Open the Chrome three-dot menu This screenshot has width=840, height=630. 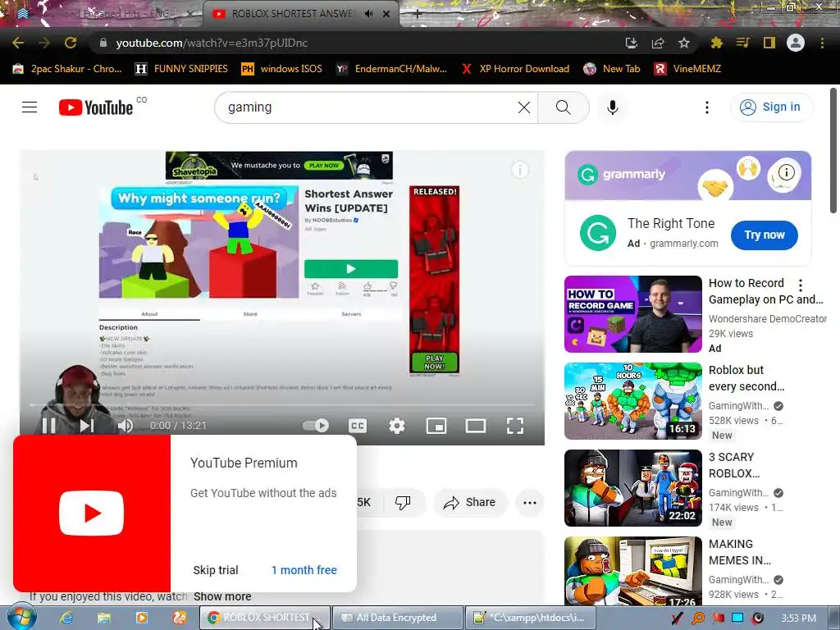tap(822, 43)
